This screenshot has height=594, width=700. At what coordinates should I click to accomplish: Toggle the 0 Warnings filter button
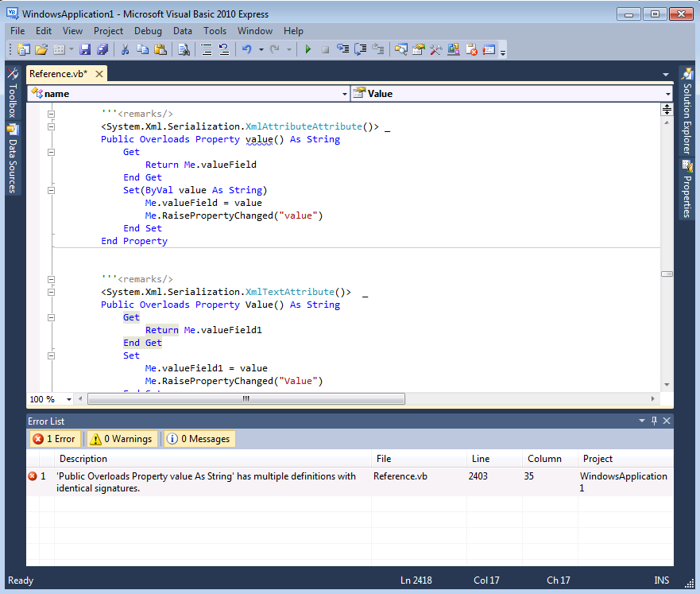pos(122,439)
